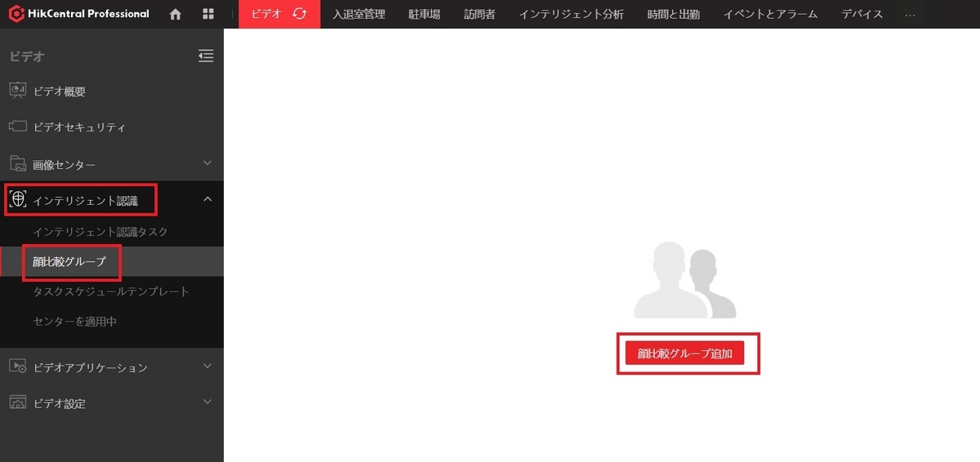This screenshot has height=462, width=980.
Task: Open the 駐車場 tab
Action: (424, 14)
